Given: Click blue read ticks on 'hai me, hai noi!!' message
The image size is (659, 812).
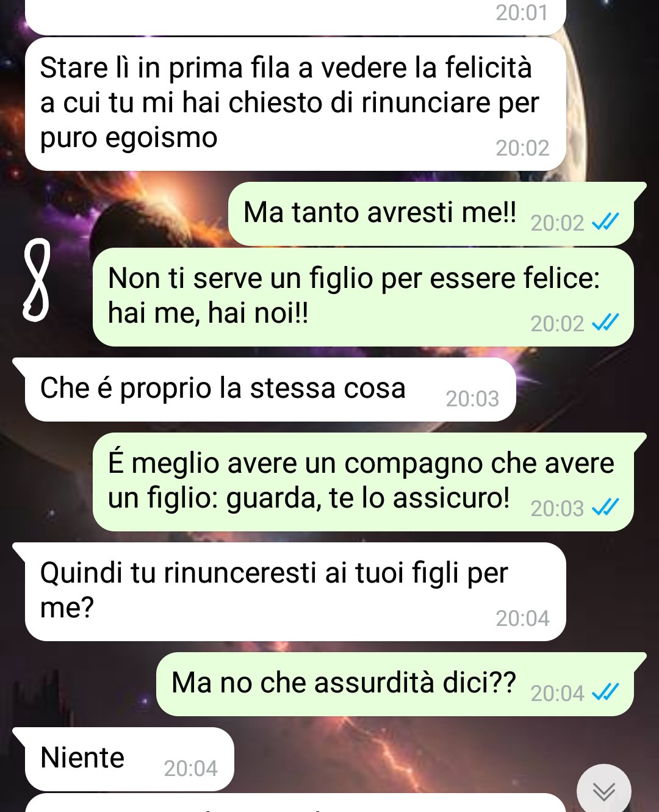Looking at the screenshot, I should point(606,323).
